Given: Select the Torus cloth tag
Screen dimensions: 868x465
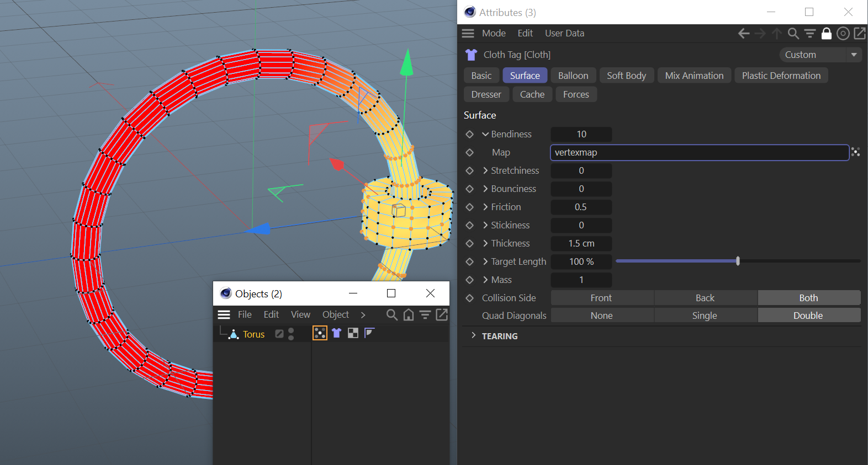Looking at the screenshot, I should point(336,333).
